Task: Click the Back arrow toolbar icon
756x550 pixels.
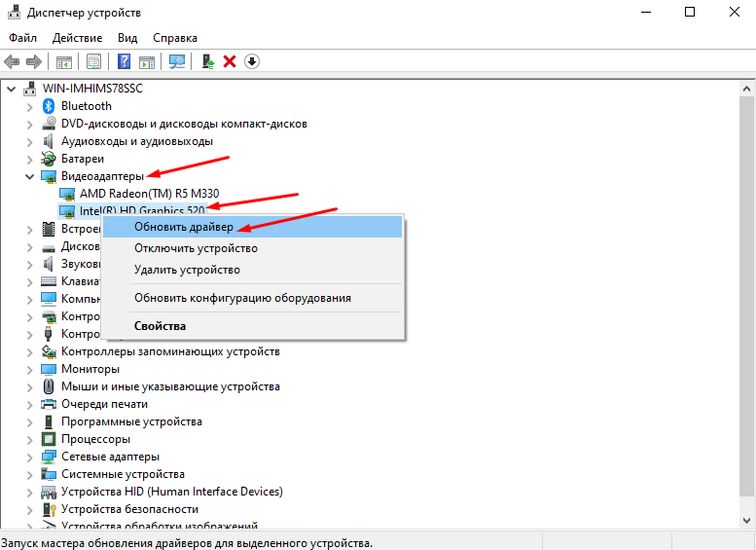Action: pos(12,61)
